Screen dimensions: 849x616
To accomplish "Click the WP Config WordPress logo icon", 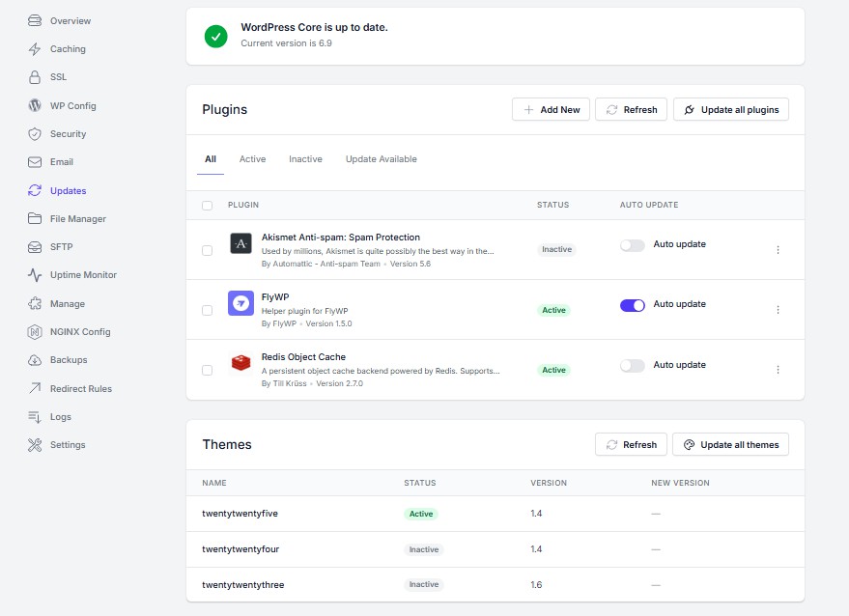I will pyautogui.click(x=35, y=105).
